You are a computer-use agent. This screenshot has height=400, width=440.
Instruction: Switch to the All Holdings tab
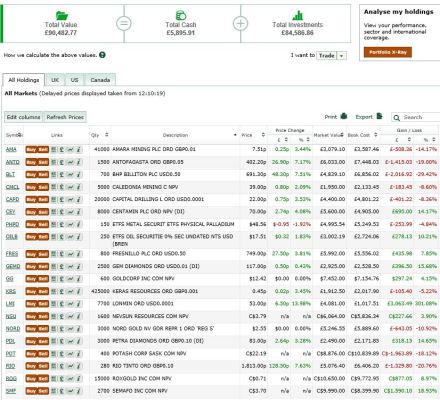pyautogui.click(x=24, y=80)
